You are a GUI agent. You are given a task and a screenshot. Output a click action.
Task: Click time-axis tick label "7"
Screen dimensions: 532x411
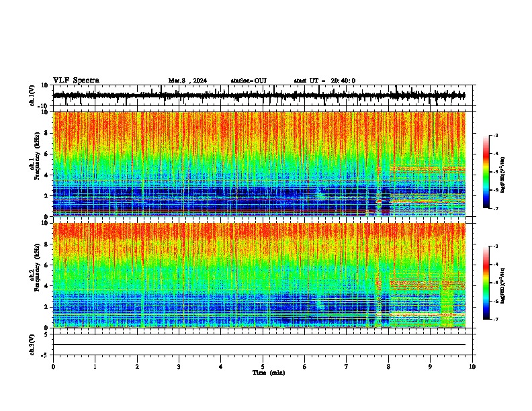coord(347,367)
